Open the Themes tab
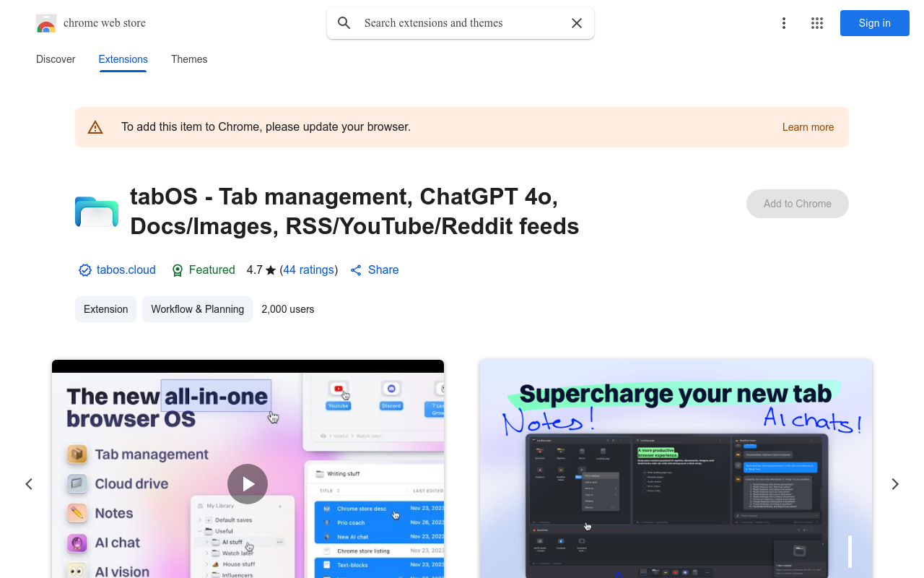Viewport: 924px width, 578px height. (189, 59)
